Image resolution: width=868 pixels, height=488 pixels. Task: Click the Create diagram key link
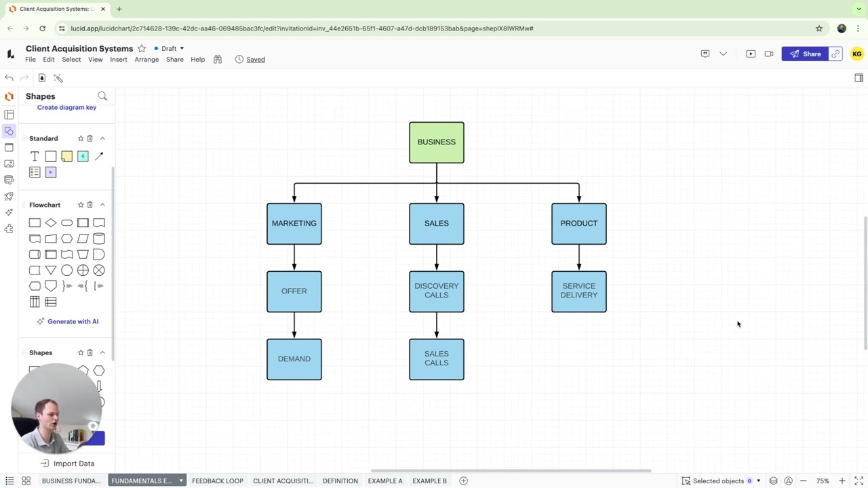tap(66, 107)
